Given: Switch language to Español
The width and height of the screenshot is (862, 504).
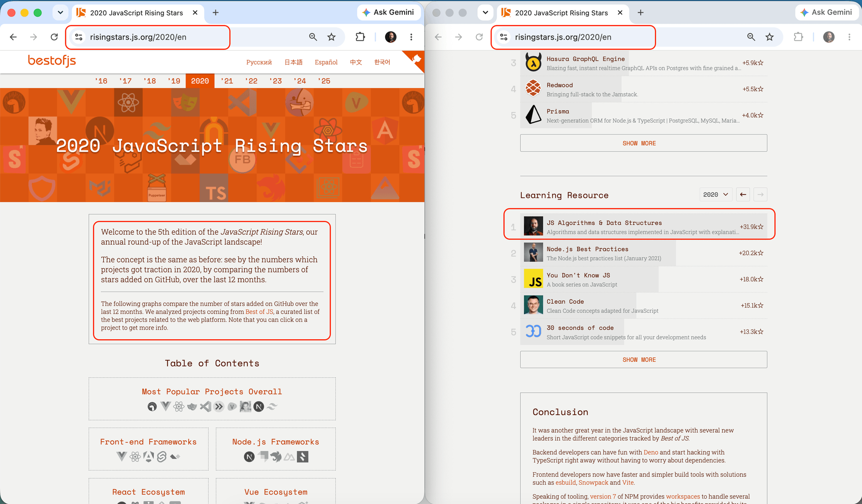Looking at the screenshot, I should click(326, 62).
